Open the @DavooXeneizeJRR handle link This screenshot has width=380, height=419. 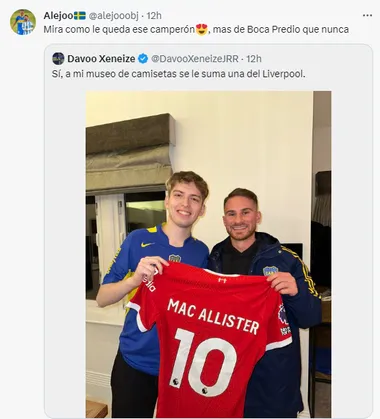tap(195, 59)
